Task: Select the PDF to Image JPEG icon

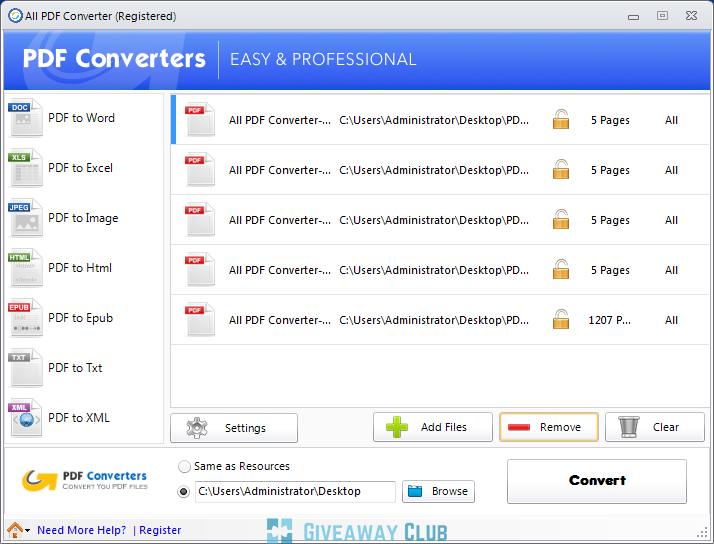Action: [x=25, y=218]
